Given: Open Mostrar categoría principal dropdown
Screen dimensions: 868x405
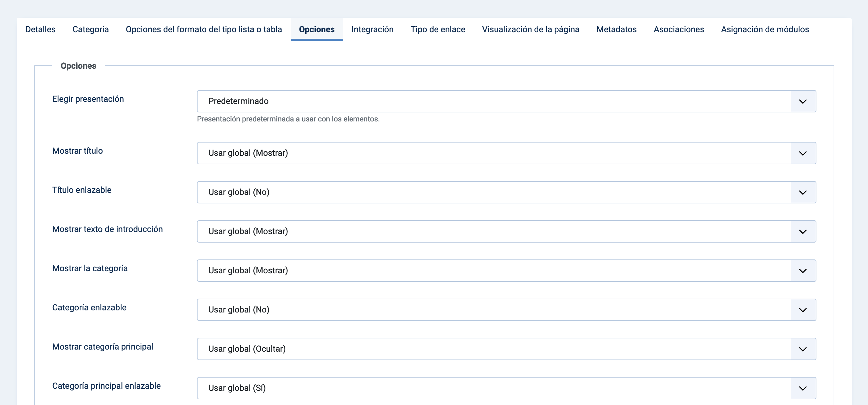Looking at the screenshot, I should click(x=506, y=349).
